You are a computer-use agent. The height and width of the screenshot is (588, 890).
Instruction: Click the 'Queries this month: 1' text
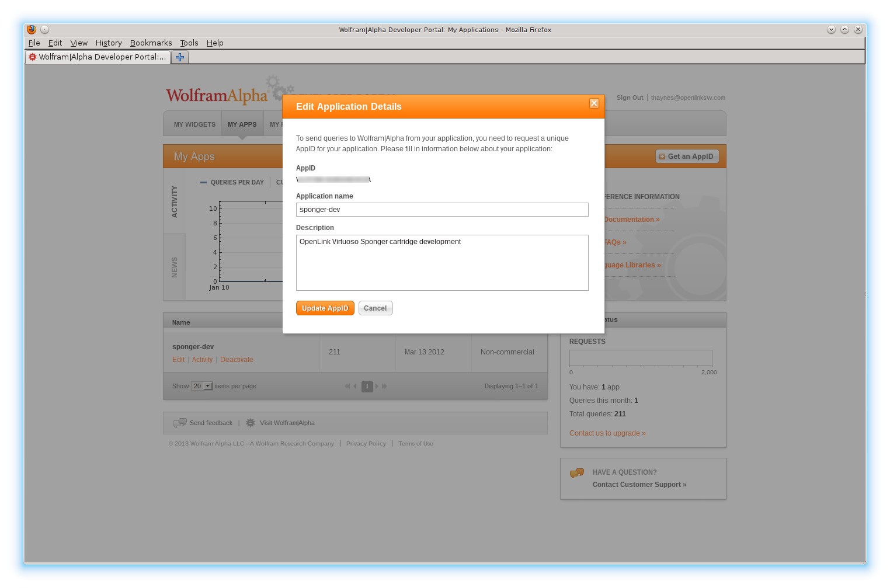(x=604, y=401)
